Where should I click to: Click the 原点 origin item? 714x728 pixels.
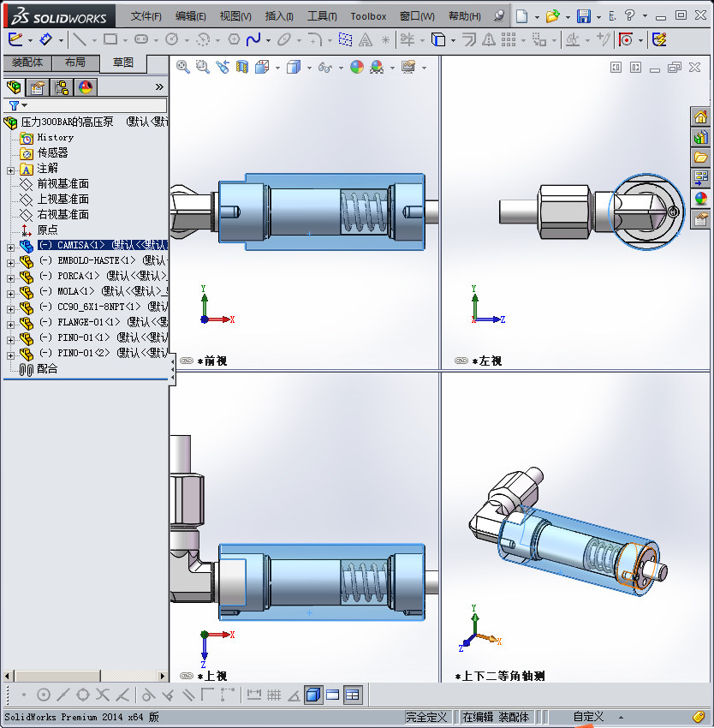[47, 230]
